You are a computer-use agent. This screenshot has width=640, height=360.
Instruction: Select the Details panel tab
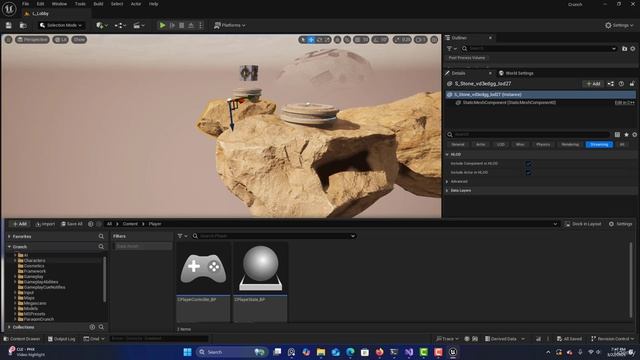pos(458,73)
